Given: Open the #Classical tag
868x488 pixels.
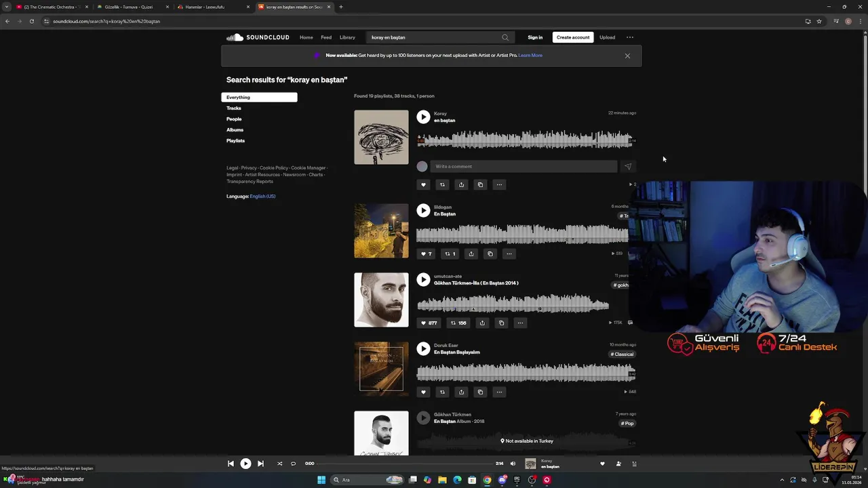Looking at the screenshot, I should (622, 354).
